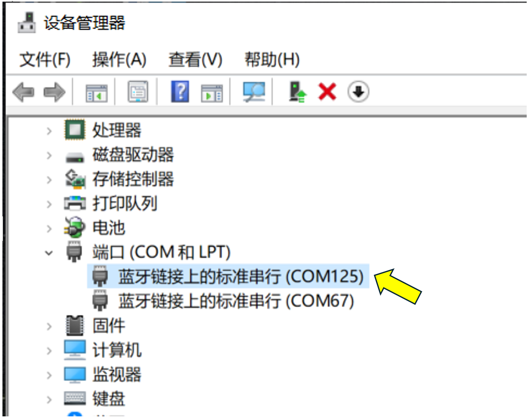Click the red X uninstall device icon
The width and height of the screenshot is (532, 418).
coord(327,92)
